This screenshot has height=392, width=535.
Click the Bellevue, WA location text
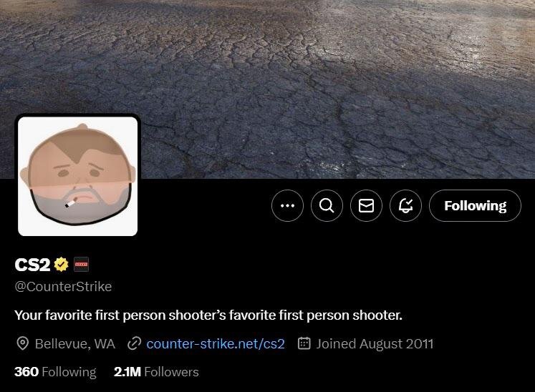75,343
